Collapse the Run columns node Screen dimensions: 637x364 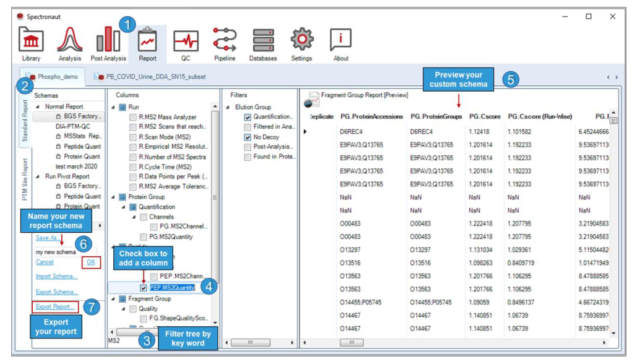113,108
